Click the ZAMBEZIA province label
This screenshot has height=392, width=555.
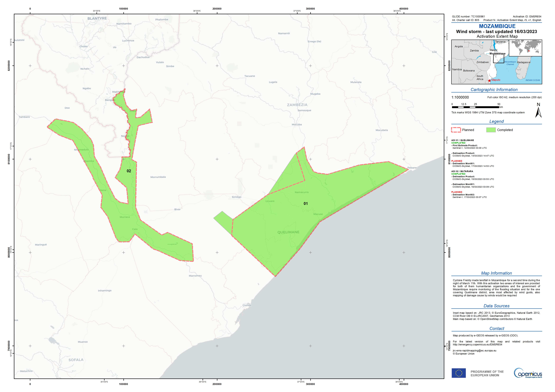tap(297, 105)
